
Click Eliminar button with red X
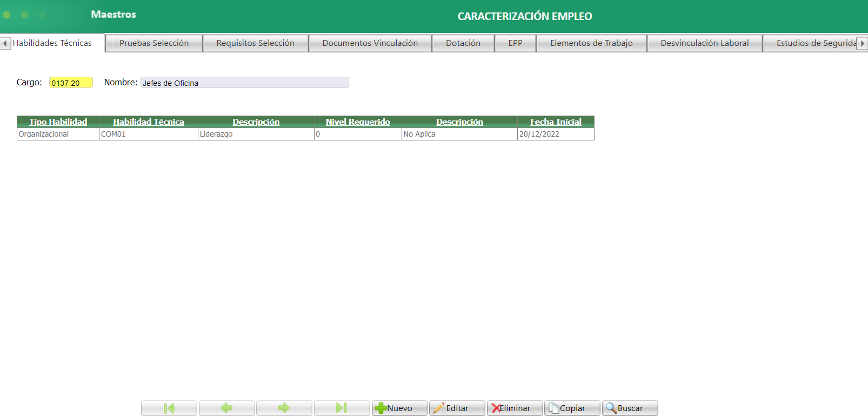(515, 408)
